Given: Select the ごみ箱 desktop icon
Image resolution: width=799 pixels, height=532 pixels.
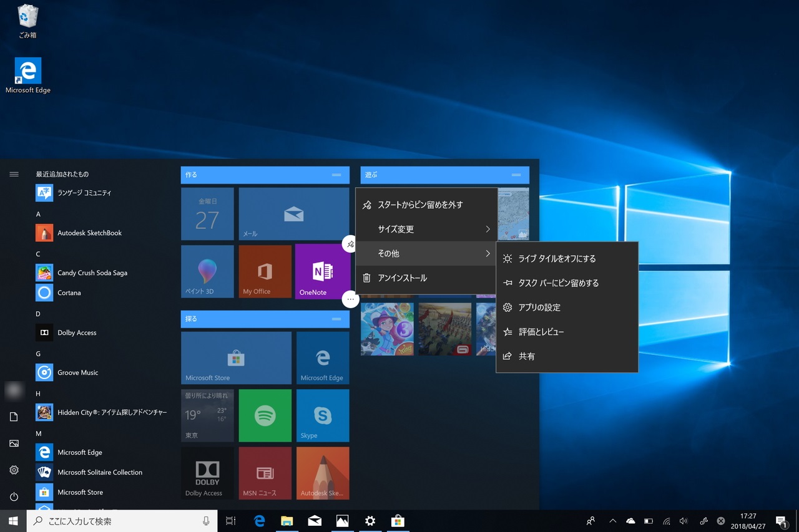Looking at the screenshot, I should pos(27,21).
